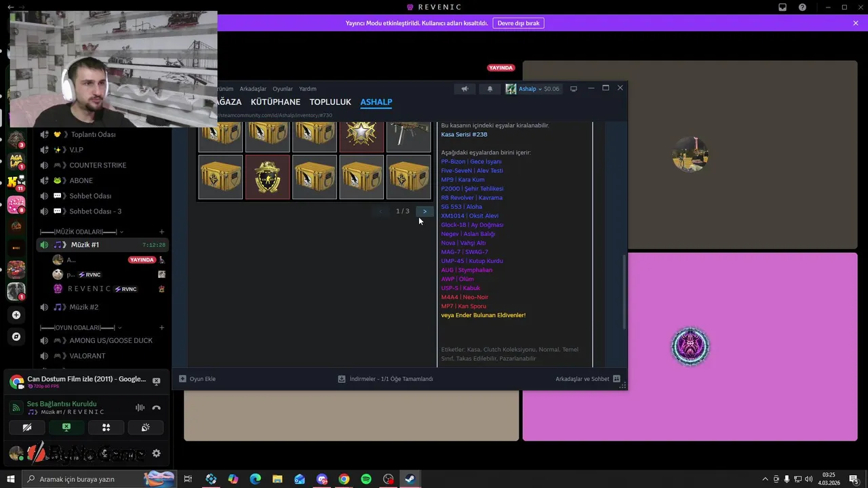Switch to the ASHALP profile tab
This screenshot has width=868, height=488.
coord(376,102)
